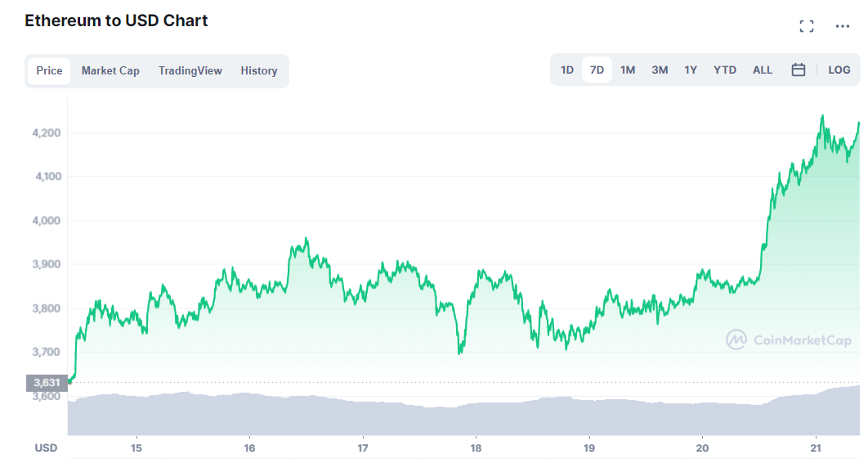Toggle LOG scale on the chart
Screen dimensions: 868x459
click(x=839, y=70)
